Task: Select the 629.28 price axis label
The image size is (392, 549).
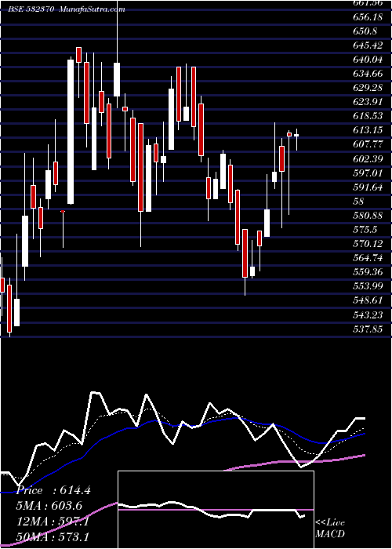Action: (x=367, y=88)
